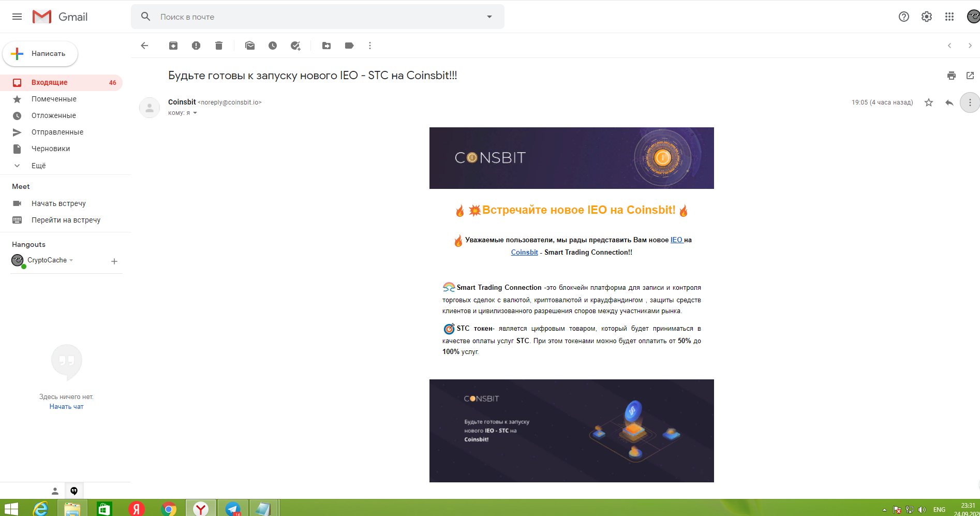Click the Gmail logo

pyautogui.click(x=60, y=17)
